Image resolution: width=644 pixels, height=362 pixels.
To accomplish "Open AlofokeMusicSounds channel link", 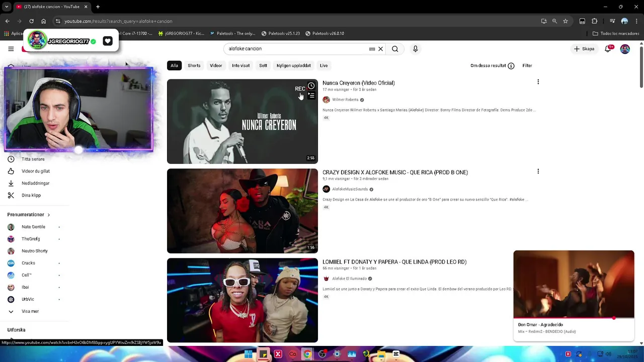I will click(x=350, y=189).
